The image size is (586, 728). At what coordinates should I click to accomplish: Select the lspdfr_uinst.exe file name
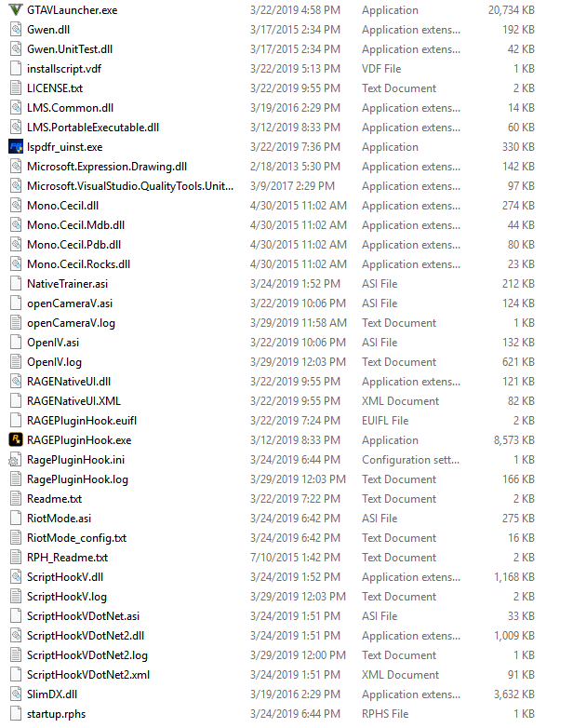pos(64,147)
